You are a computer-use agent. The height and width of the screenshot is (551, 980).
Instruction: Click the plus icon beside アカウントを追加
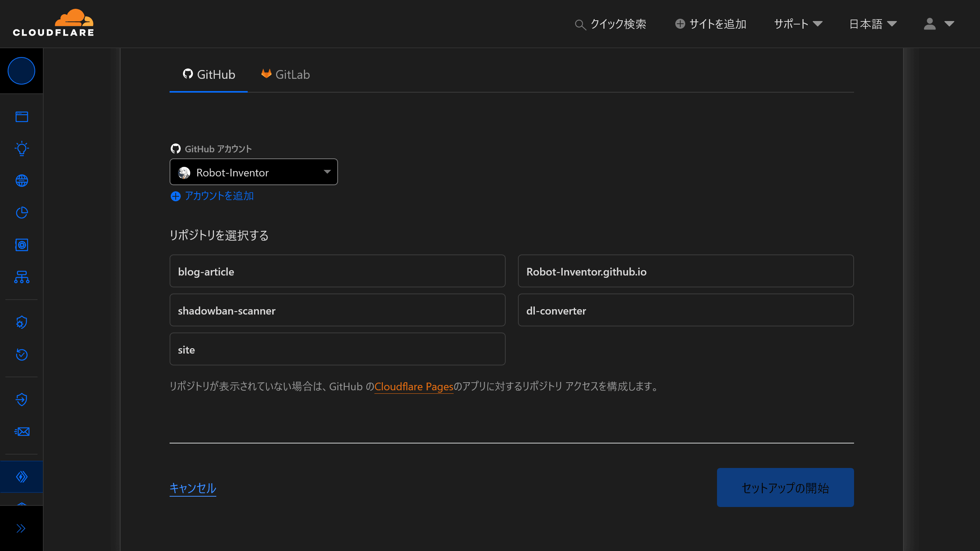click(x=176, y=196)
